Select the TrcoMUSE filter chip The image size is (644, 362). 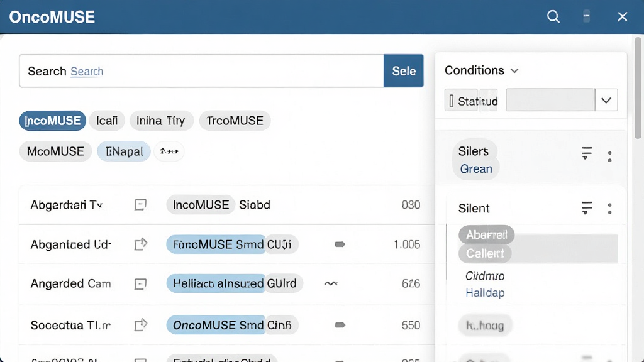235,121
